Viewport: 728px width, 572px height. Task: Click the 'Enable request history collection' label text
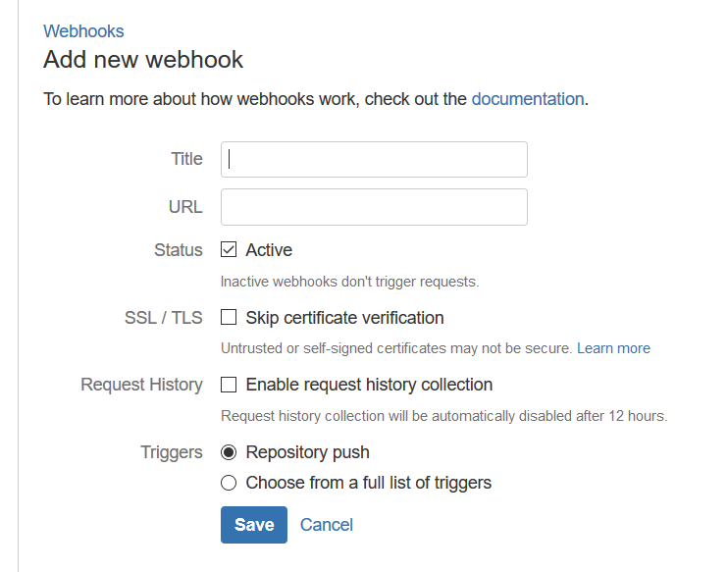point(369,385)
